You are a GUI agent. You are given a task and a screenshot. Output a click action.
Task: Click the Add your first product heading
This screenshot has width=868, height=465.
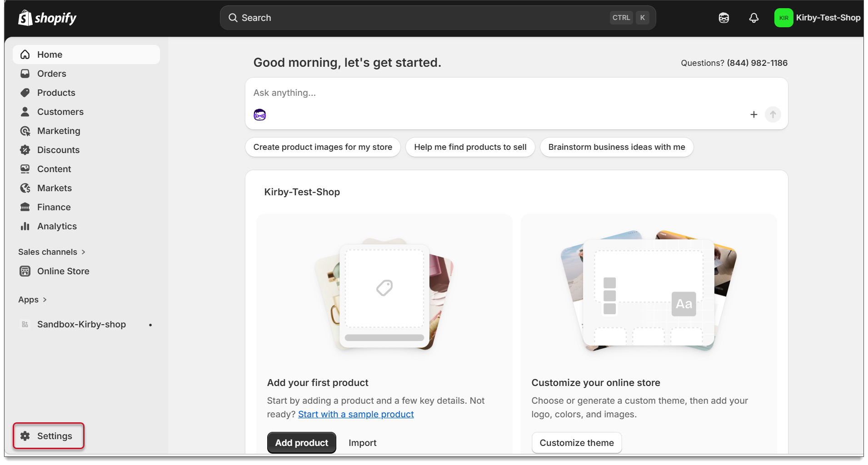[x=318, y=383]
